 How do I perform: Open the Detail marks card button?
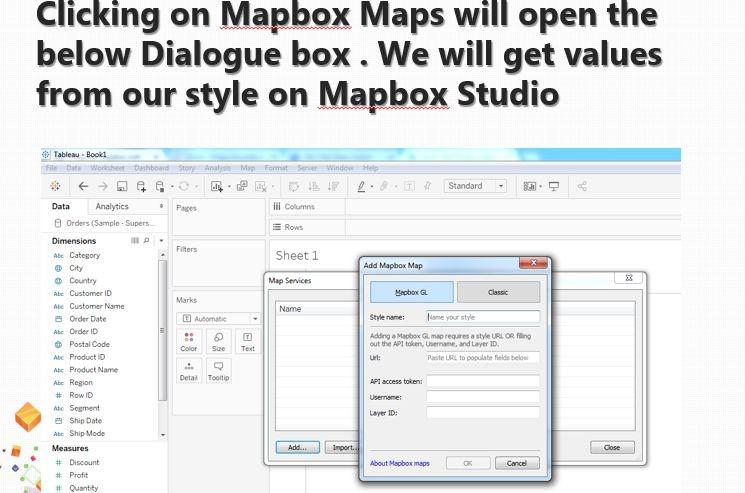click(x=189, y=370)
